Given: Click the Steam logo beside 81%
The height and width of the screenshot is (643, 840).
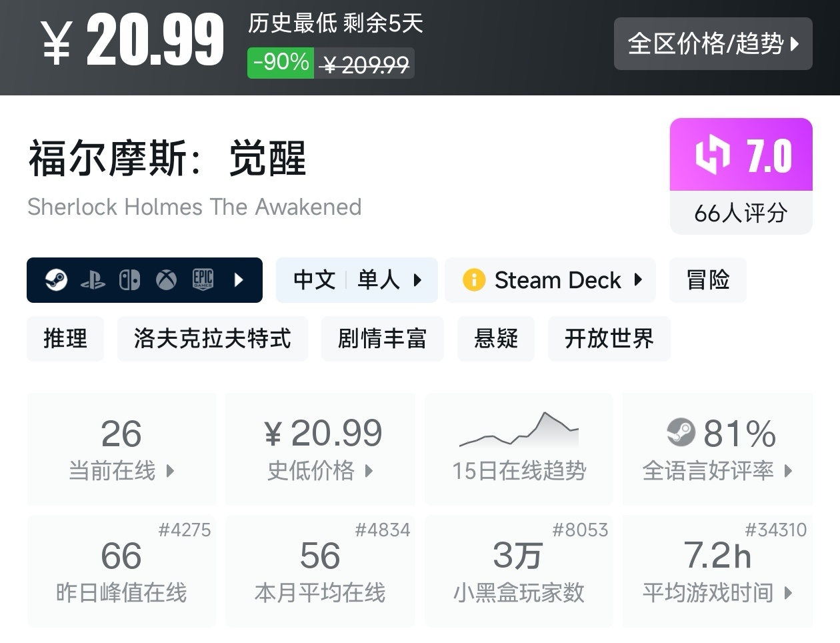Looking at the screenshot, I should coord(681,433).
